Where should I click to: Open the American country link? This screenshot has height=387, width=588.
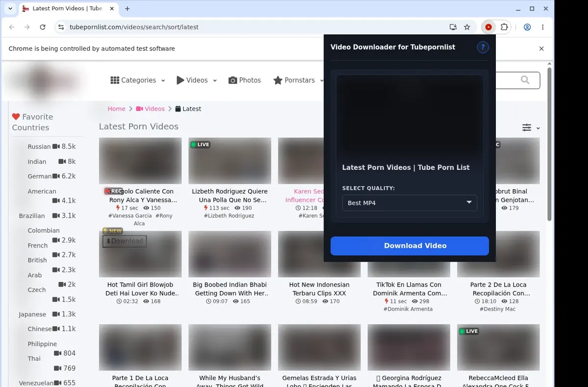point(42,192)
